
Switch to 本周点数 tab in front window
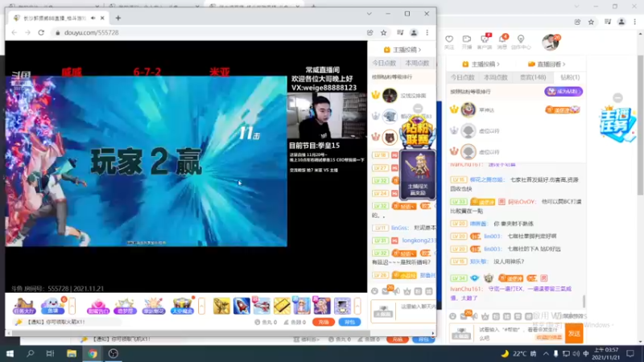tap(417, 64)
